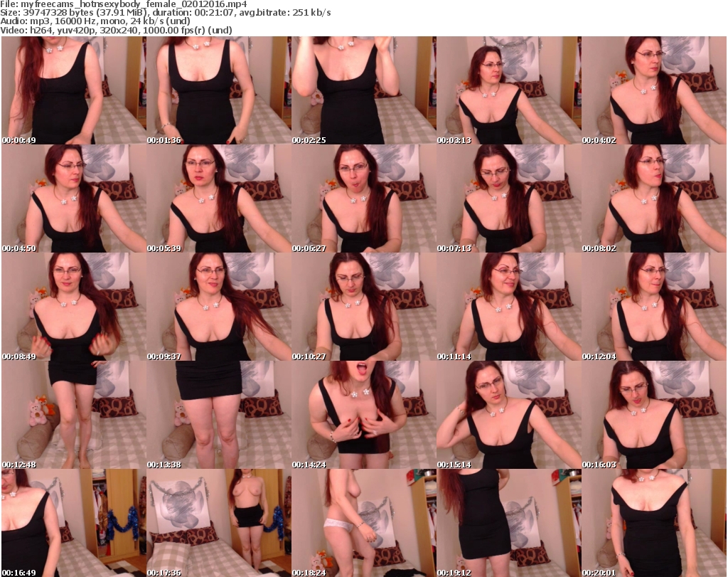The height and width of the screenshot is (577, 728).
Task: Pick the thumbnail marked 00:04:50
Action: coord(74,198)
